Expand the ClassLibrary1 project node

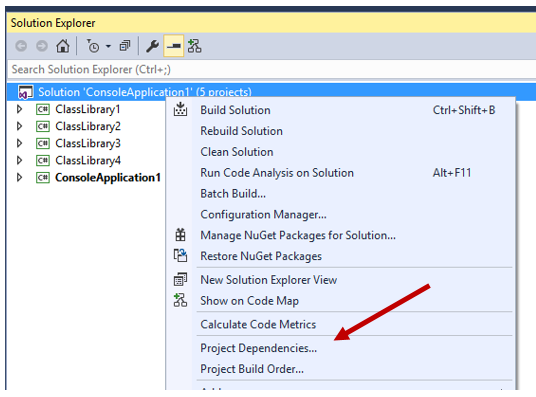coord(19,109)
